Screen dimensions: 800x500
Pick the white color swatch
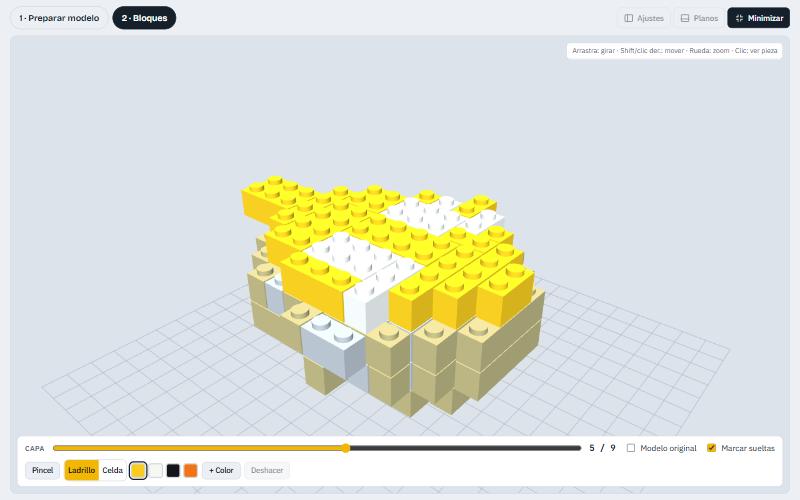click(x=156, y=470)
